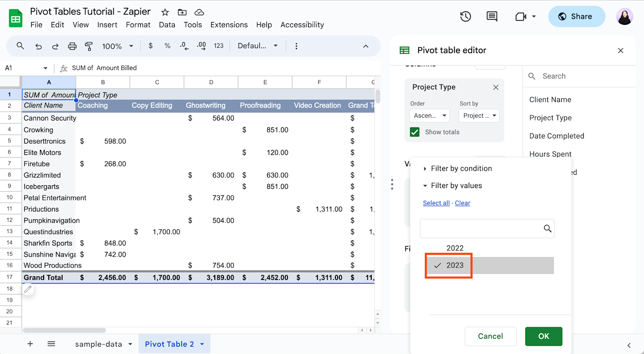Open the Data menu

(x=167, y=25)
